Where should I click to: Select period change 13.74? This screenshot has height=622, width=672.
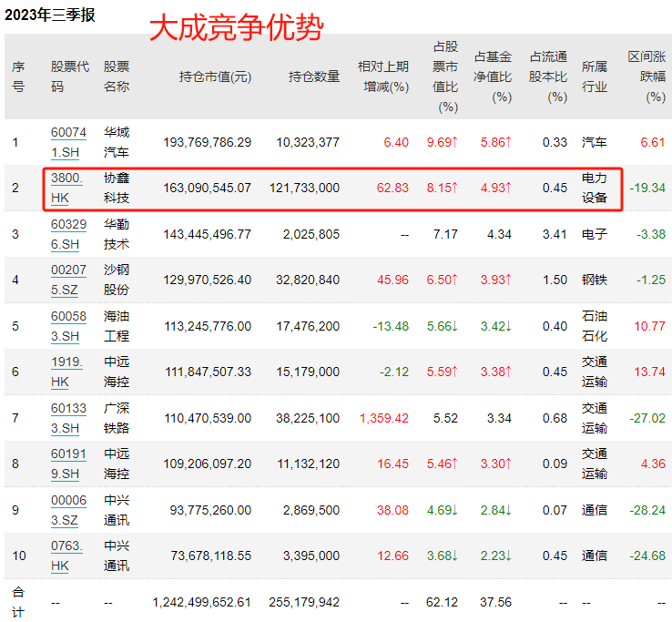pyautogui.click(x=650, y=372)
